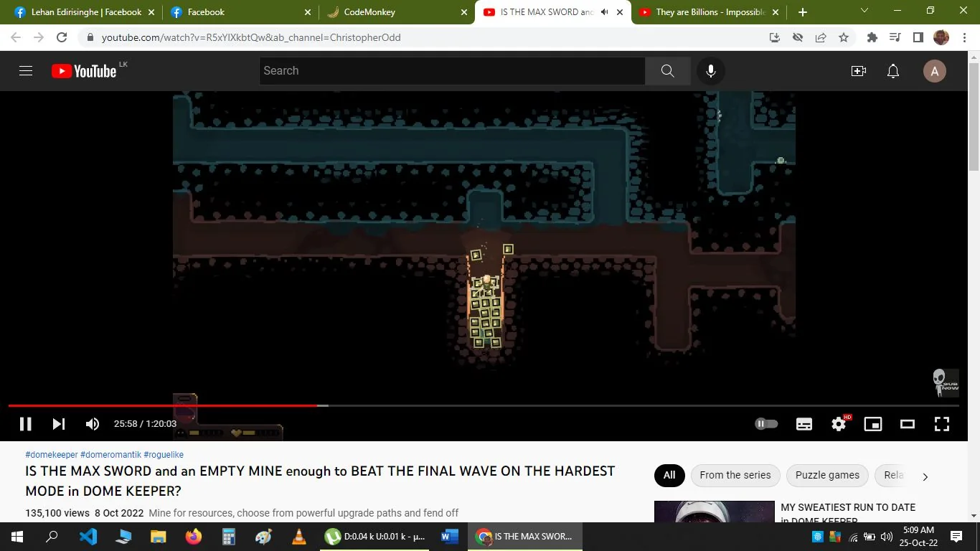View site information lock icon
The image size is (980, 551).
pyautogui.click(x=90, y=37)
